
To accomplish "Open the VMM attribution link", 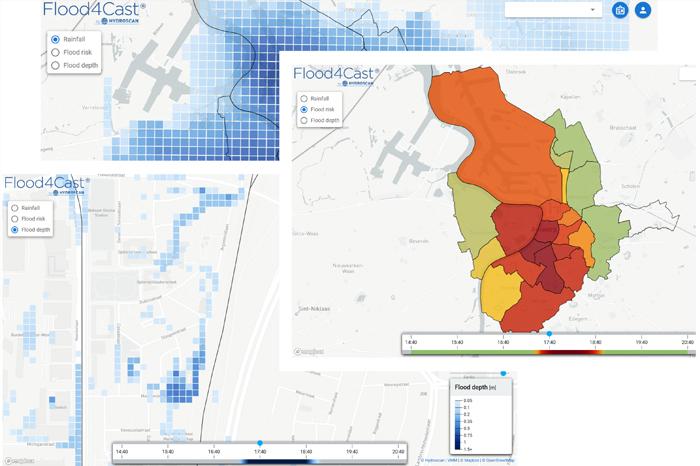I will [x=452, y=460].
